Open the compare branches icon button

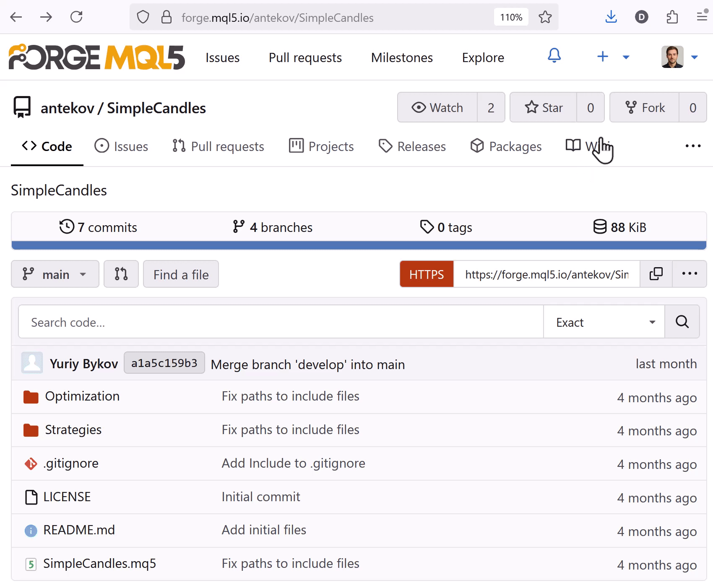point(121,274)
